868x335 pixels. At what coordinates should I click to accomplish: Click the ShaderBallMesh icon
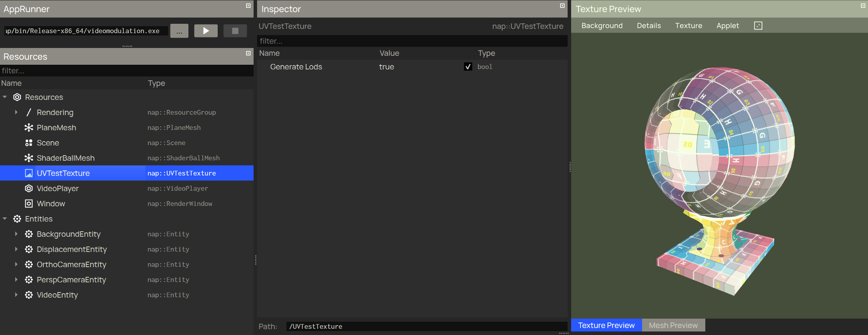(29, 158)
